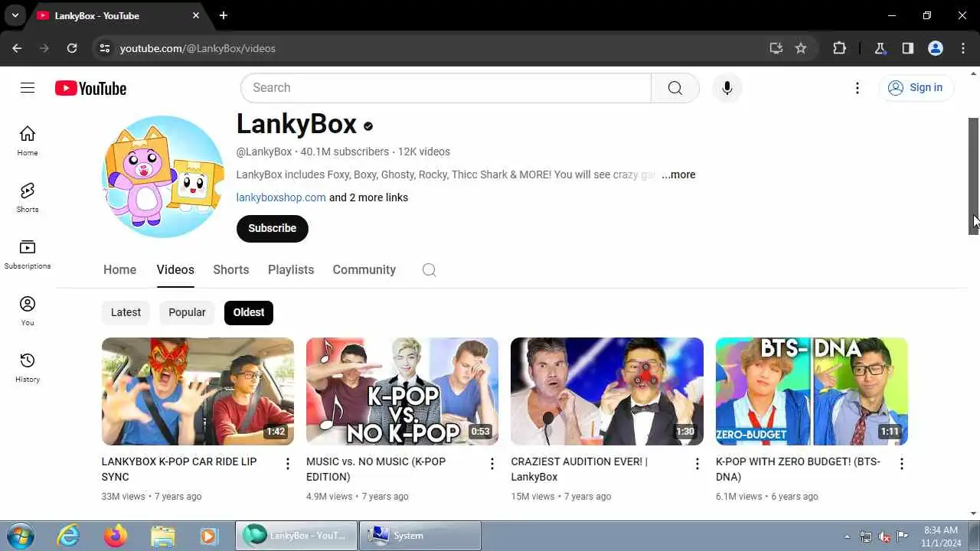The image size is (980, 551).
Task: Open 'and 2 more links'
Action: tap(368, 197)
